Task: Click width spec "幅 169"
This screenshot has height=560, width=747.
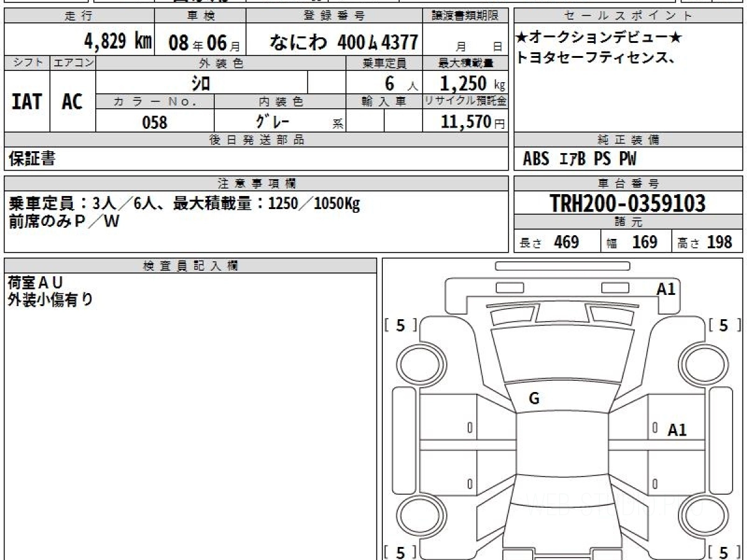Action: pyautogui.click(x=632, y=242)
